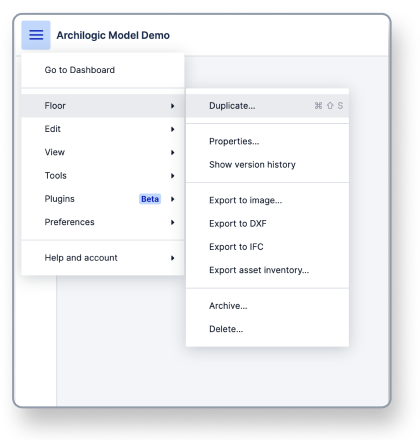Expand Help and account arrow
This screenshot has width=420, height=440.
[x=172, y=258]
